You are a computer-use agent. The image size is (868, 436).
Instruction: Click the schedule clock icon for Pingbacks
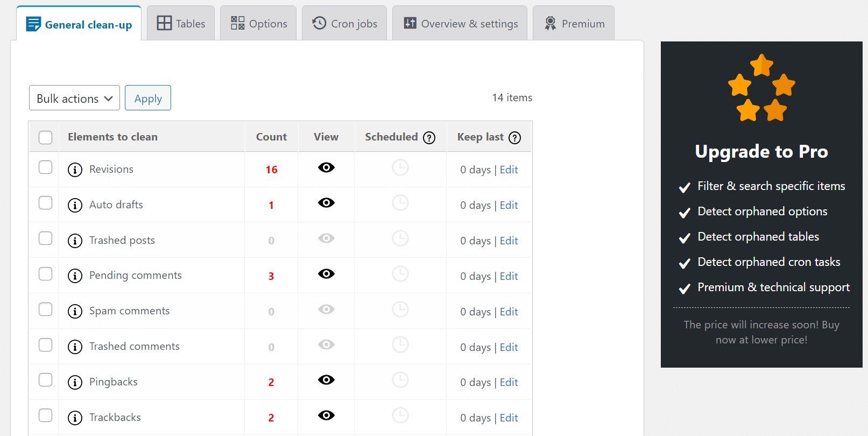pos(400,381)
